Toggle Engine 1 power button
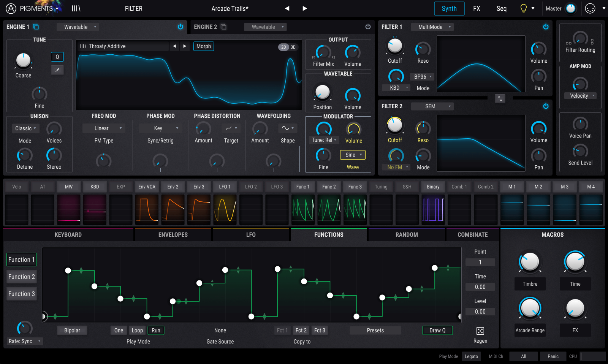Image resolution: width=608 pixels, height=364 pixels. [x=180, y=27]
